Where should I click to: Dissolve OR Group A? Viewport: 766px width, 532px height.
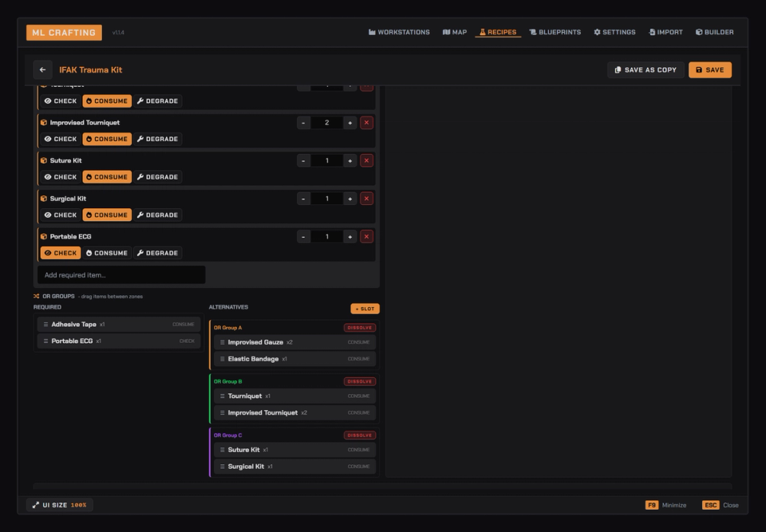360,328
